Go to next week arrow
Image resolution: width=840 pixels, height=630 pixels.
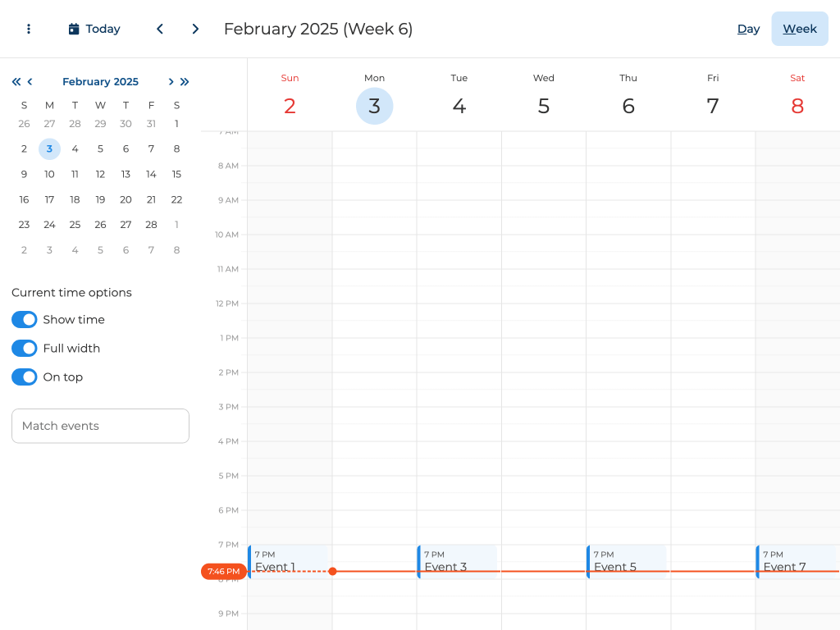[195, 29]
